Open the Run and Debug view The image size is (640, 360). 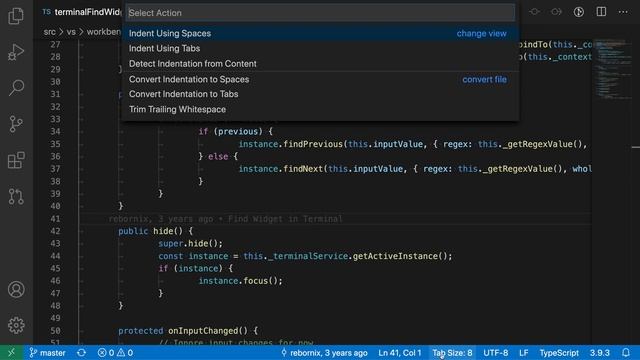point(16,52)
